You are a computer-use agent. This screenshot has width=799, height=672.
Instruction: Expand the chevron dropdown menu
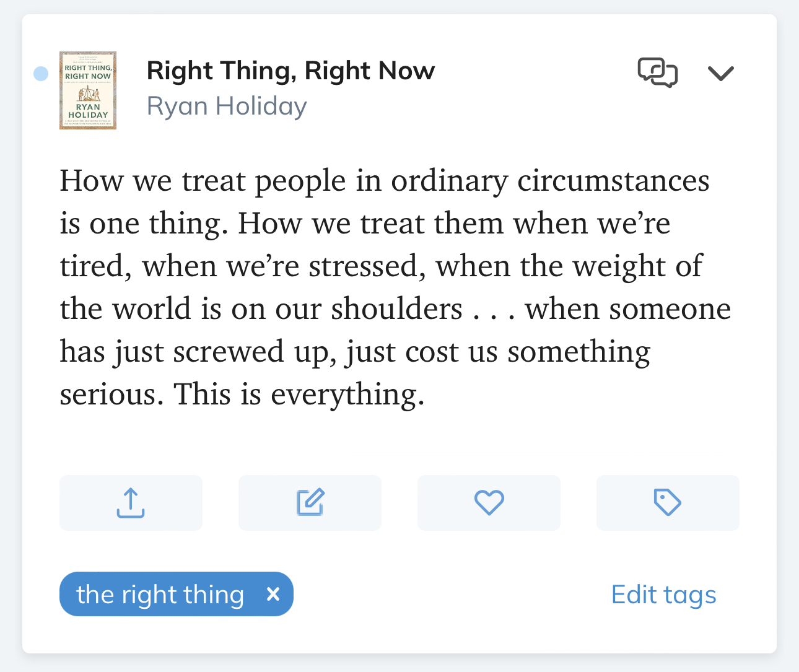(721, 74)
